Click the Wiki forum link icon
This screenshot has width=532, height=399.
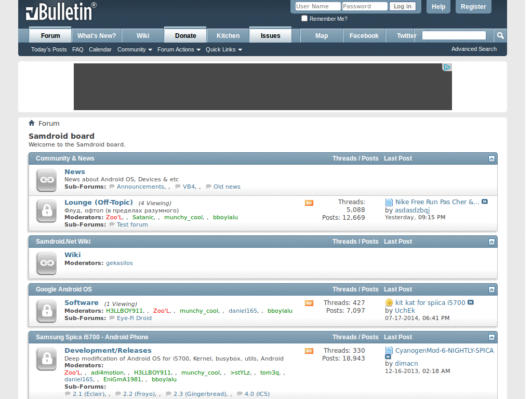pos(47,263)
